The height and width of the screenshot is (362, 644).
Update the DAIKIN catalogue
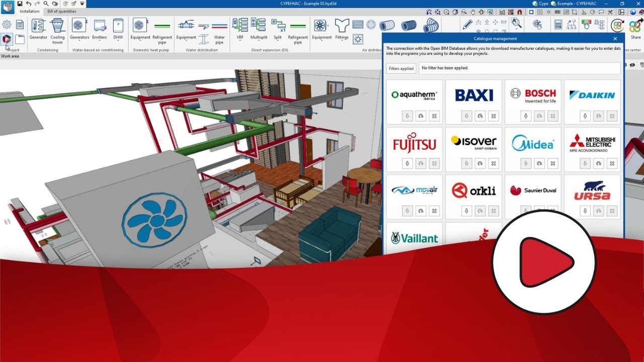598,116
